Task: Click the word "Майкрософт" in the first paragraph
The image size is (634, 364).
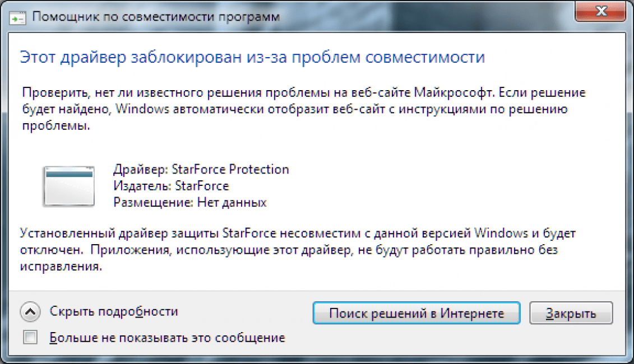Action: click(454, 93)
